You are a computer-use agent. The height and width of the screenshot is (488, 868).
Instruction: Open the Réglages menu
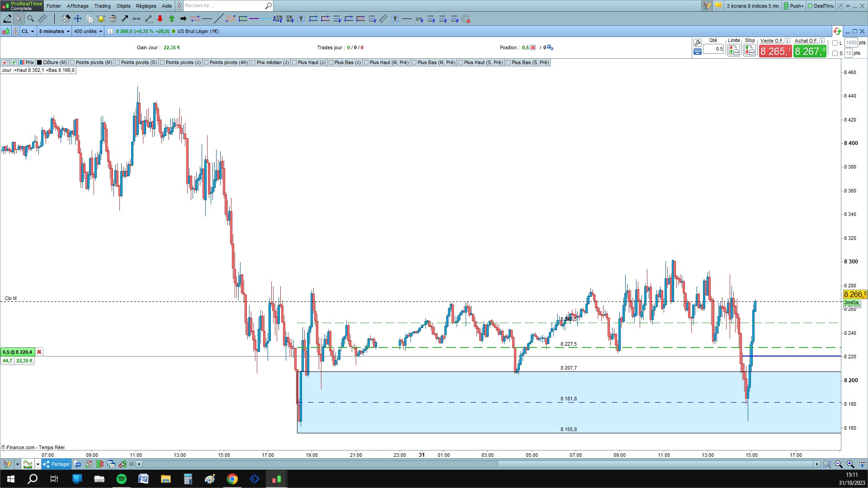coord(146,6)
